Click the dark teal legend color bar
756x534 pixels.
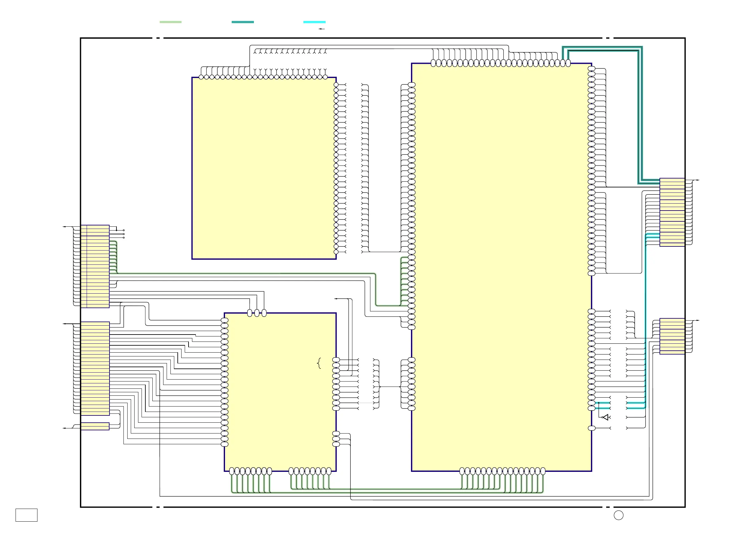point(242,22)
